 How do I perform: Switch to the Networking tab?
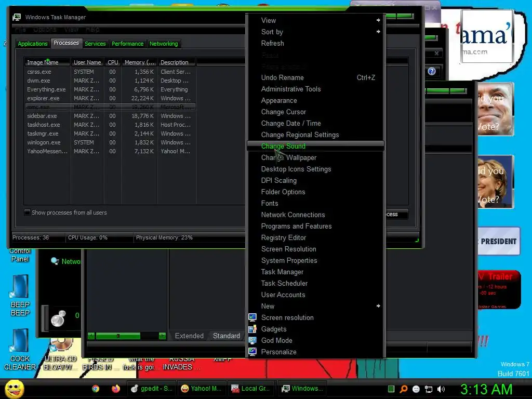(164, 44)
